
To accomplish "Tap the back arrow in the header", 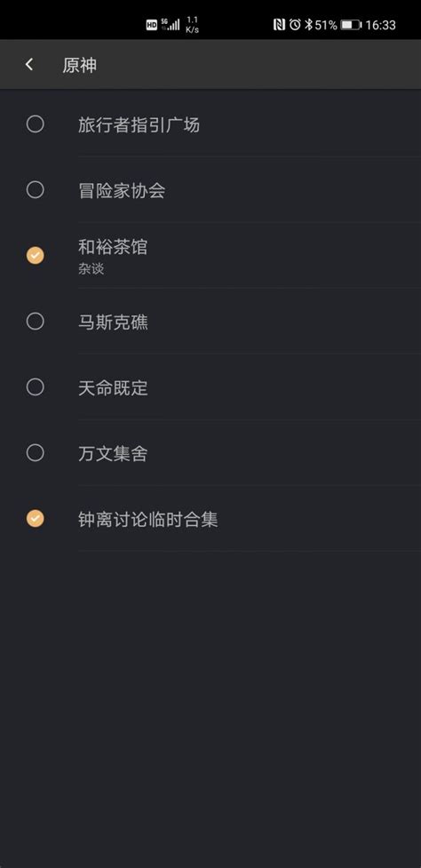I will pyautogui.click(x=29, y=65).
